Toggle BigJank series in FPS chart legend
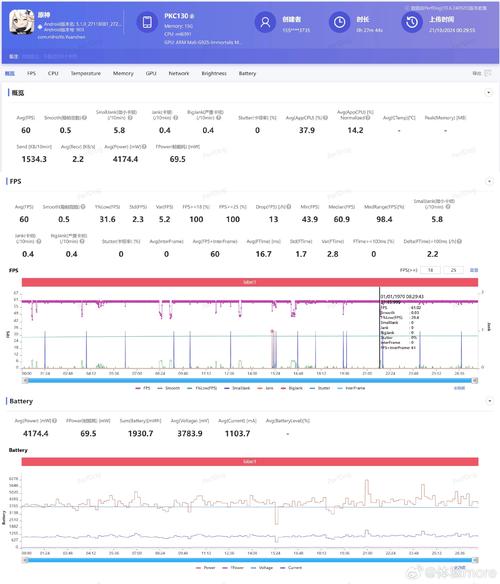The height and width of the screenshot is (584, 500). point(292,388)
